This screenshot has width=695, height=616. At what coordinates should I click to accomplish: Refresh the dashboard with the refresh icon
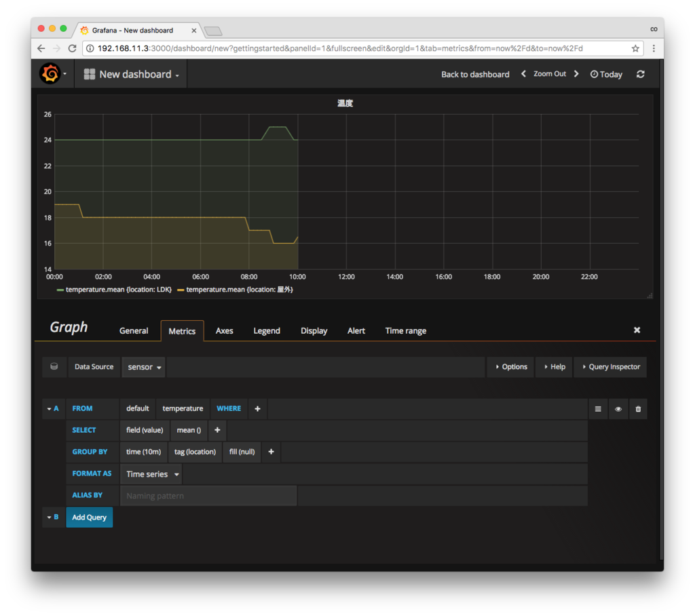tap(641, 74)
